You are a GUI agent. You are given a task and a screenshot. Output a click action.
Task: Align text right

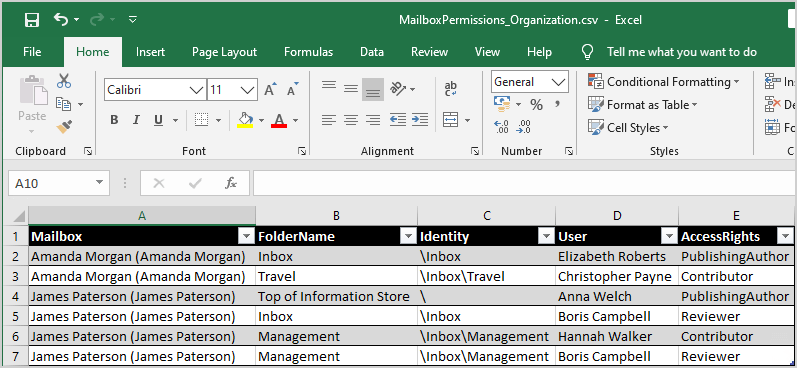pyautogui.click(x=373, y=120)
